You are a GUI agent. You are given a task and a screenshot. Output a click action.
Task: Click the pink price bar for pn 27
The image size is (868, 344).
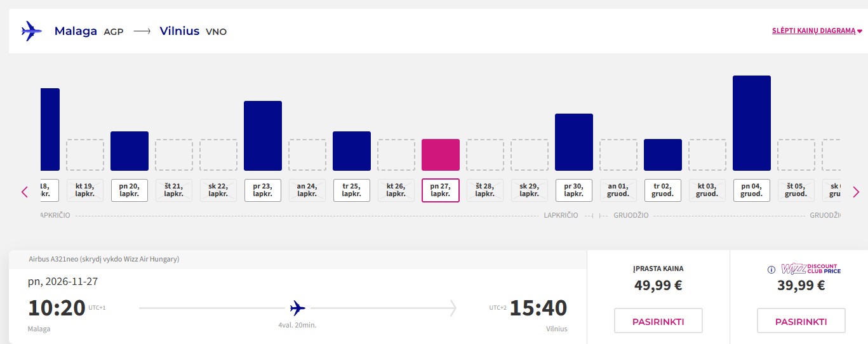pos(441,155)
